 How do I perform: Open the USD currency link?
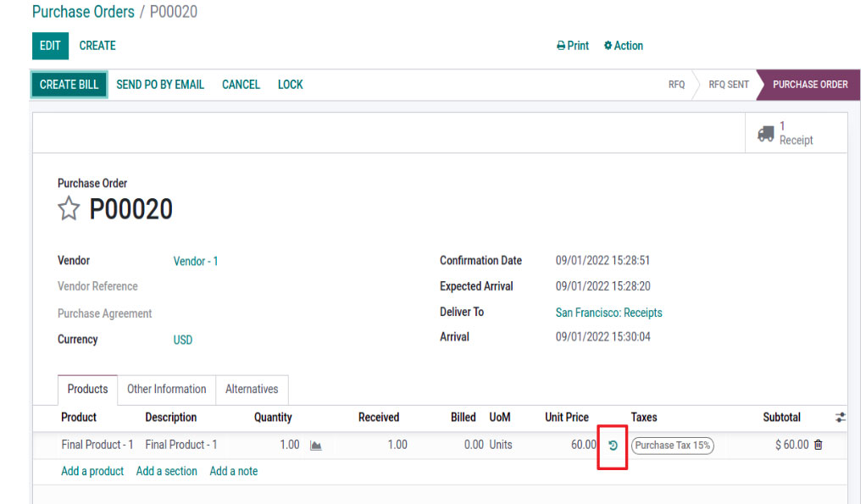tap(183, 340)
